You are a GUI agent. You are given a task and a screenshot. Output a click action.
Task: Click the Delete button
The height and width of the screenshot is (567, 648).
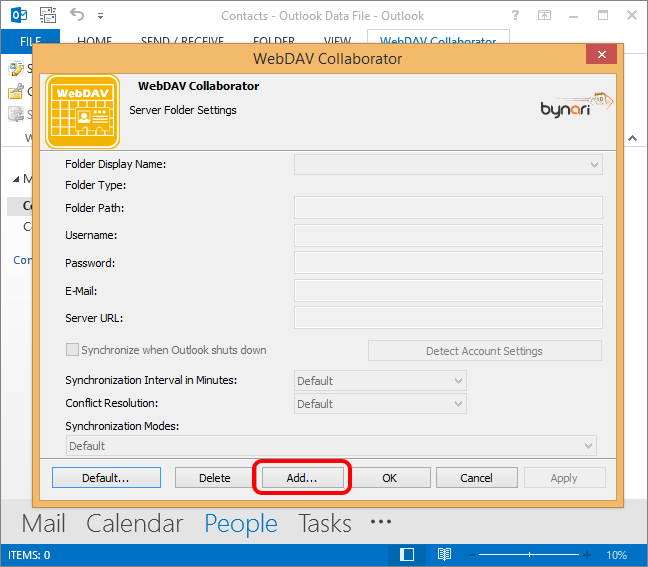click(214, 478)
